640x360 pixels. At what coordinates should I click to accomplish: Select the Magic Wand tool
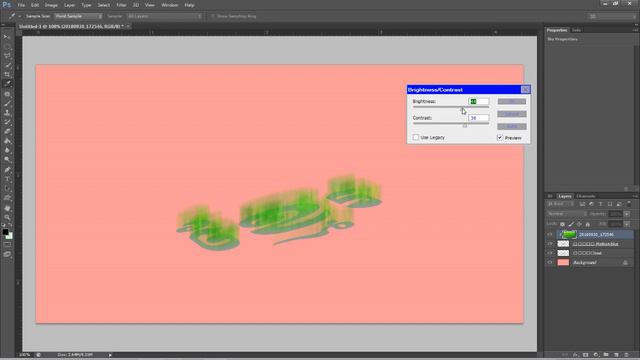[7, 65]
